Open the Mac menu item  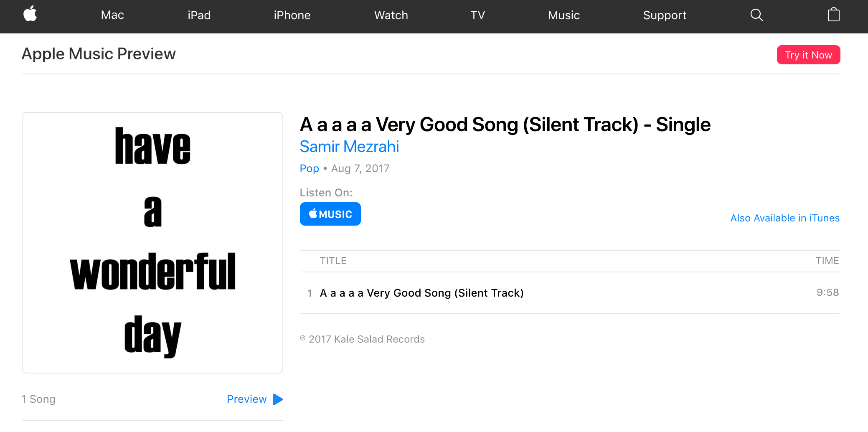pyautogui.click(x=112, y=15)
